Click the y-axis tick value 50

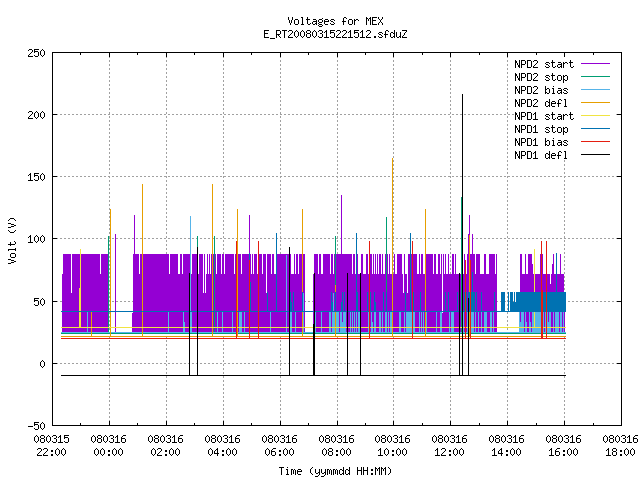pos(39,302)
